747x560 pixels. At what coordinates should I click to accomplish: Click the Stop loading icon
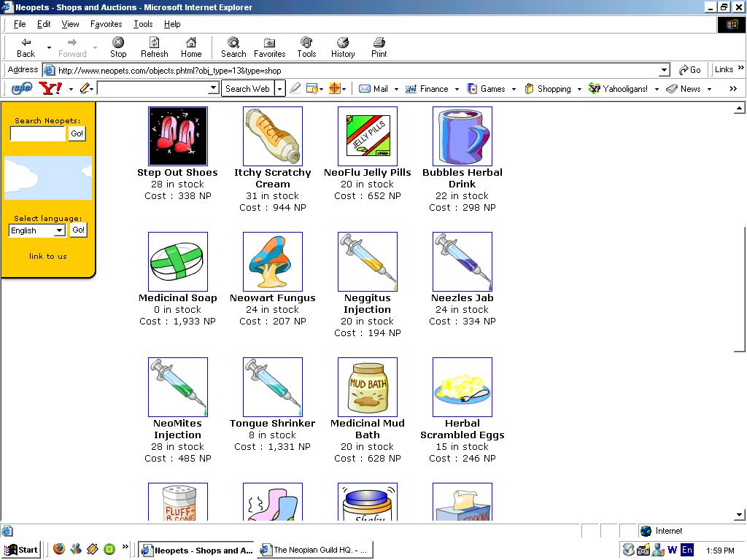click(x=117, y=47)
